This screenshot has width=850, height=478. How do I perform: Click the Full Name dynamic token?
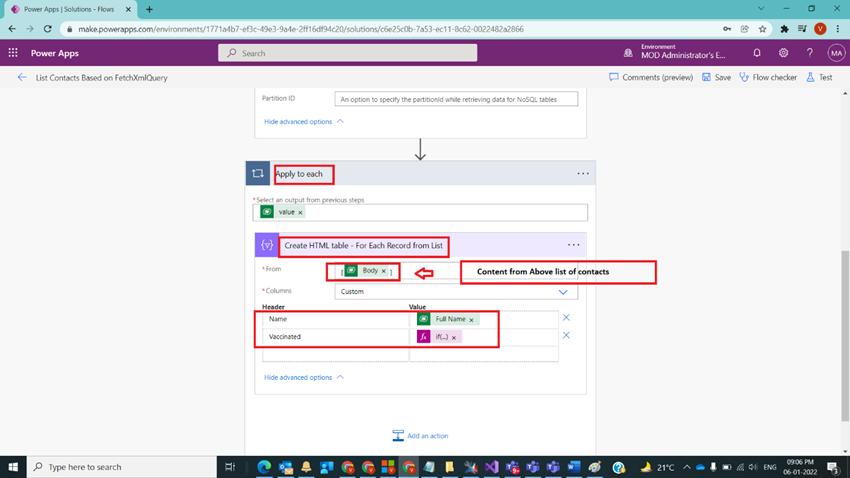[x=448, y=319]
